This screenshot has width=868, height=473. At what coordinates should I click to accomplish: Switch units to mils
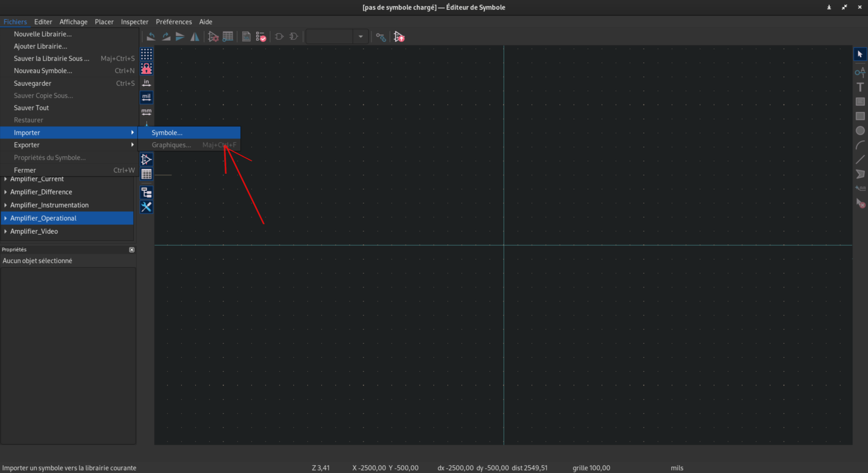pyautogui.click(x=147, y=97)
